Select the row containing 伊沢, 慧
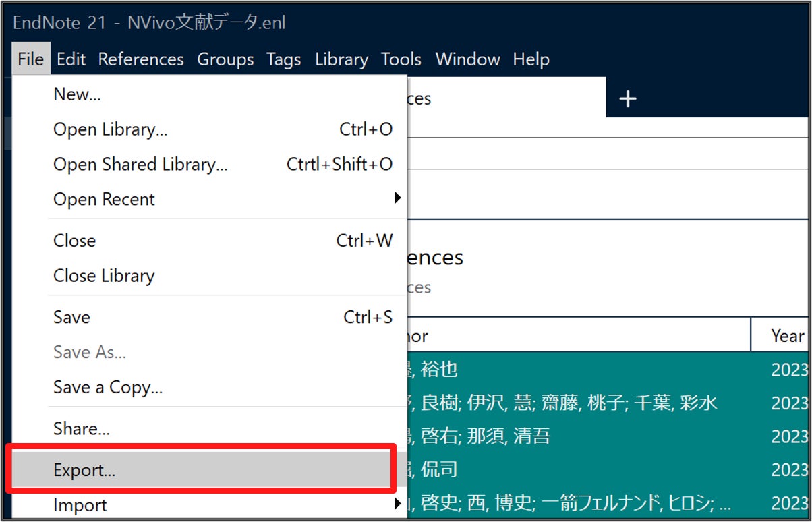812x522 pixels. pos(608,403)
